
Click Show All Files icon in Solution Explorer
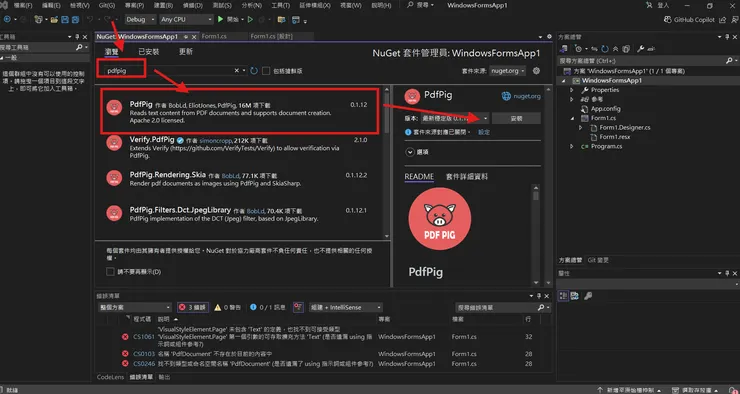(626, 49)
